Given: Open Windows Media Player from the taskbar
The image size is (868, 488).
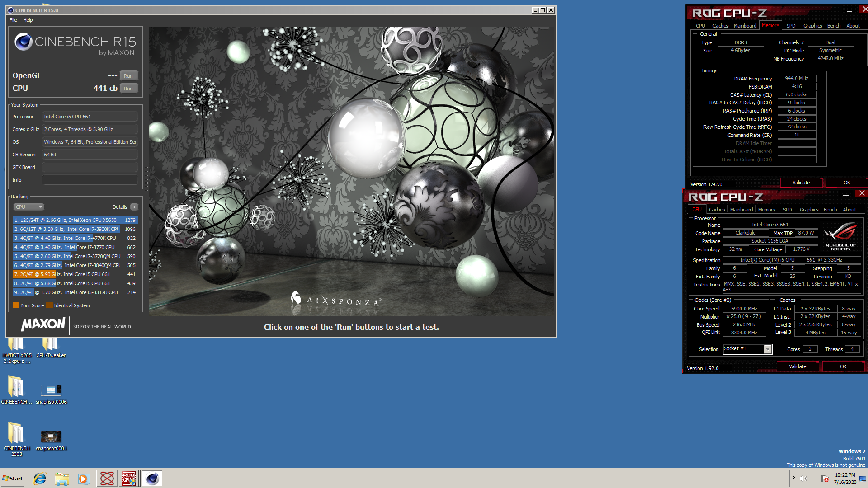Looking at the screenshot, I should (x=84, y=479).
